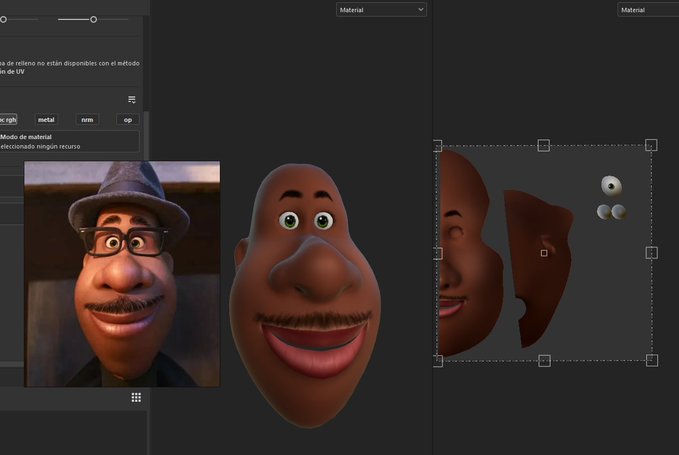Toggle the op channel button

pos(128,119)
